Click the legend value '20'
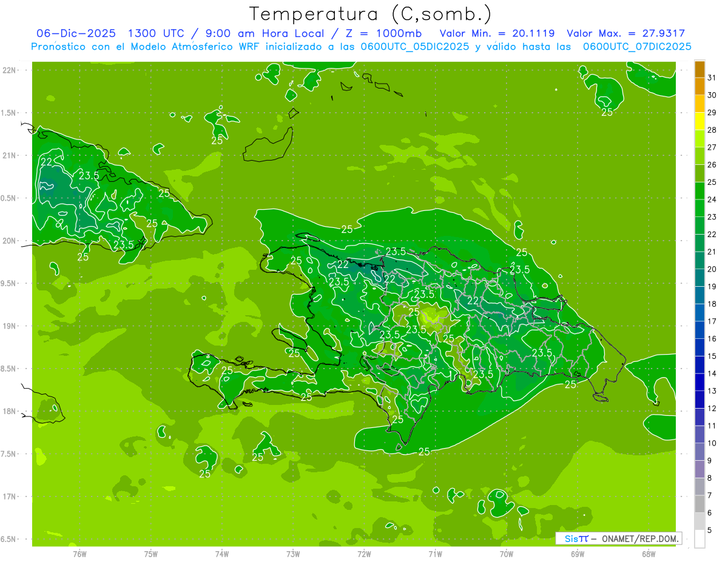Screen dimensions: 728x562 pos(712,269)
